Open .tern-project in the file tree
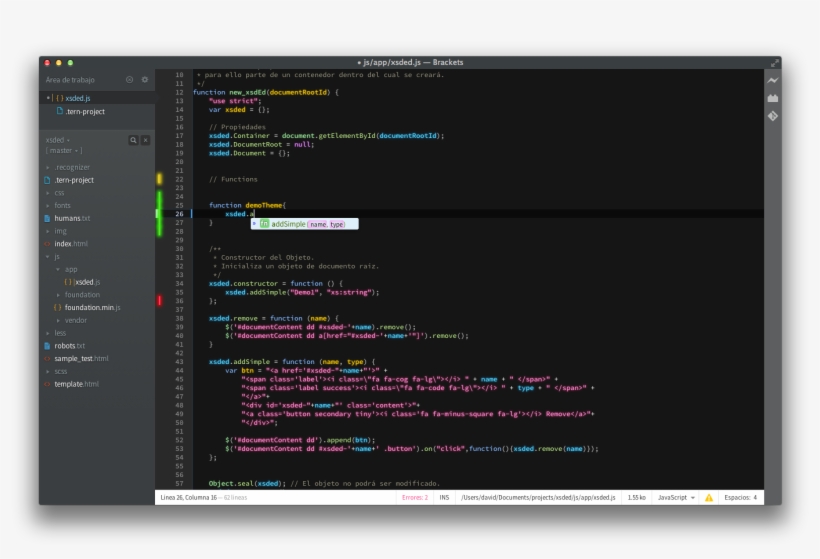The height and width of the screenshot is (559, 820). 74,180
